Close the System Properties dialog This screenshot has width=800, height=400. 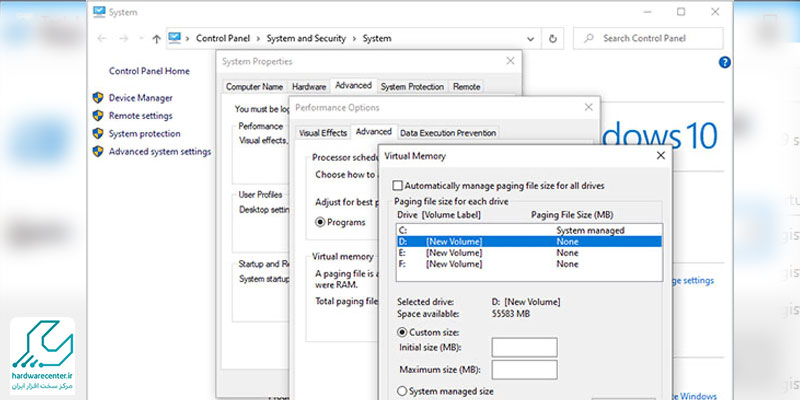coord(510,61)
